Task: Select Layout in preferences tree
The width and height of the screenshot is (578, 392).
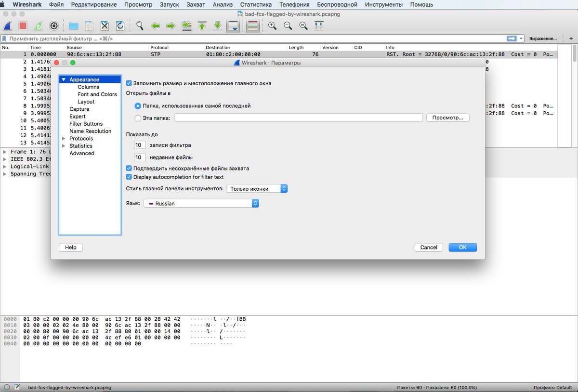Action: point(86,102)
